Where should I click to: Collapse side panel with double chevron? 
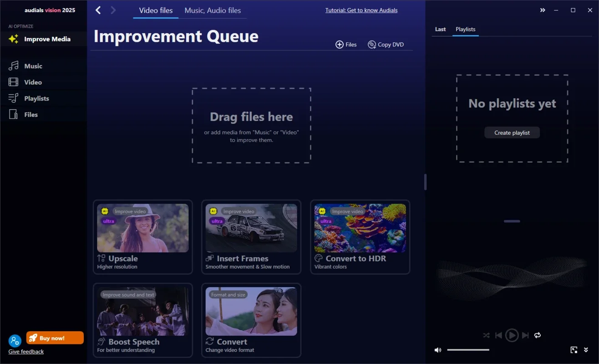[543, 10]
